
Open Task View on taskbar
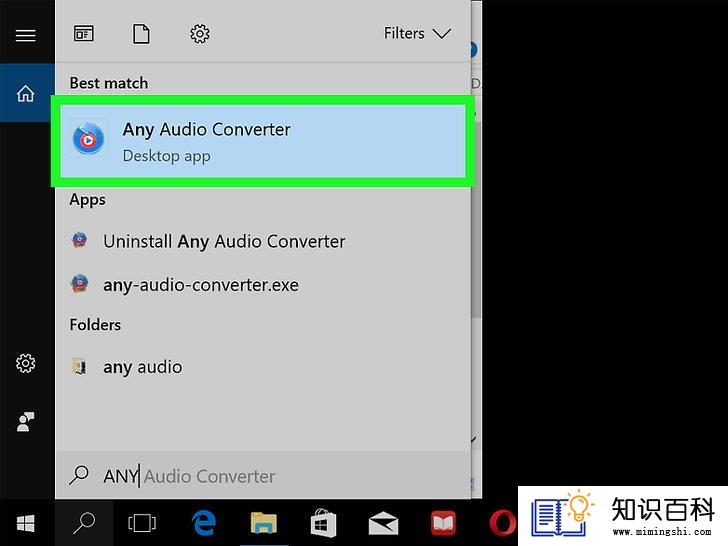(142, 523)
